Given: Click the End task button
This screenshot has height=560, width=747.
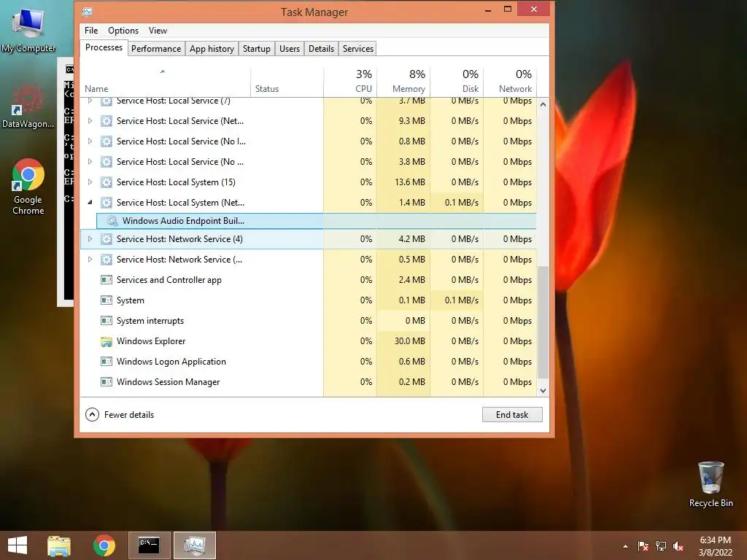Looking at the screenshot, I should tap(512, 415).
